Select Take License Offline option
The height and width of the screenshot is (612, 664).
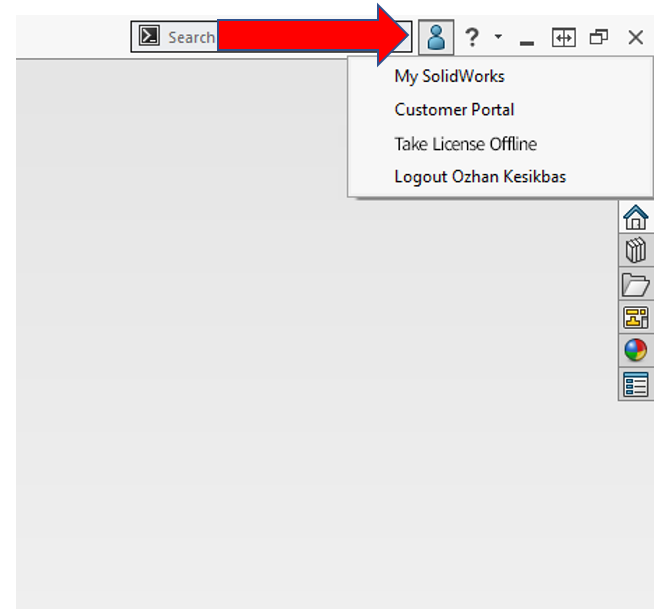pos(465,144)
